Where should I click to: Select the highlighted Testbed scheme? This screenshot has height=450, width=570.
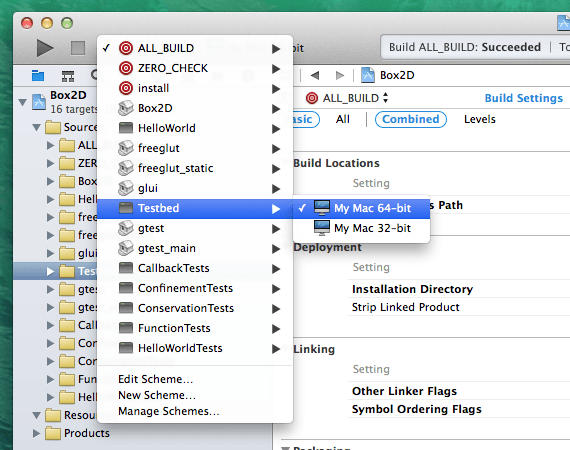[195, 208]
